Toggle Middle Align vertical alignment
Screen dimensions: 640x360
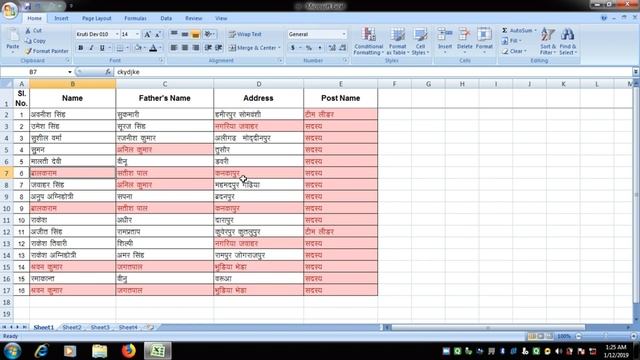(185, 34)
